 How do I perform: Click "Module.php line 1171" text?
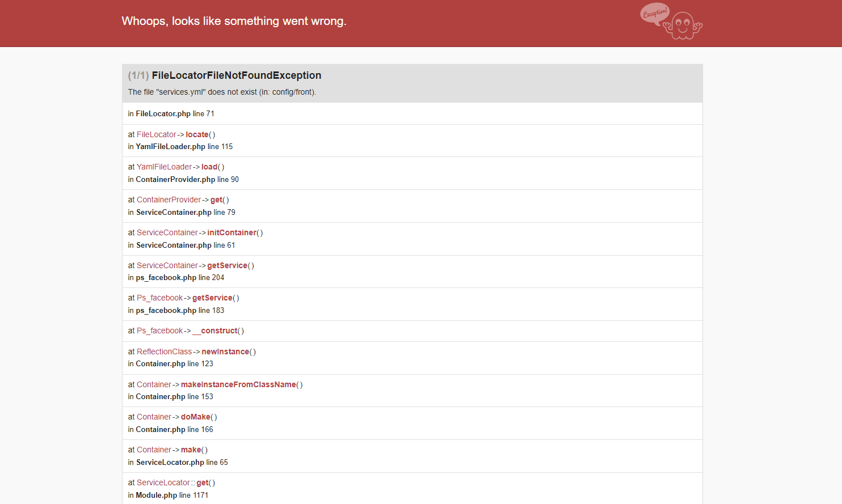tap(172, 495)
